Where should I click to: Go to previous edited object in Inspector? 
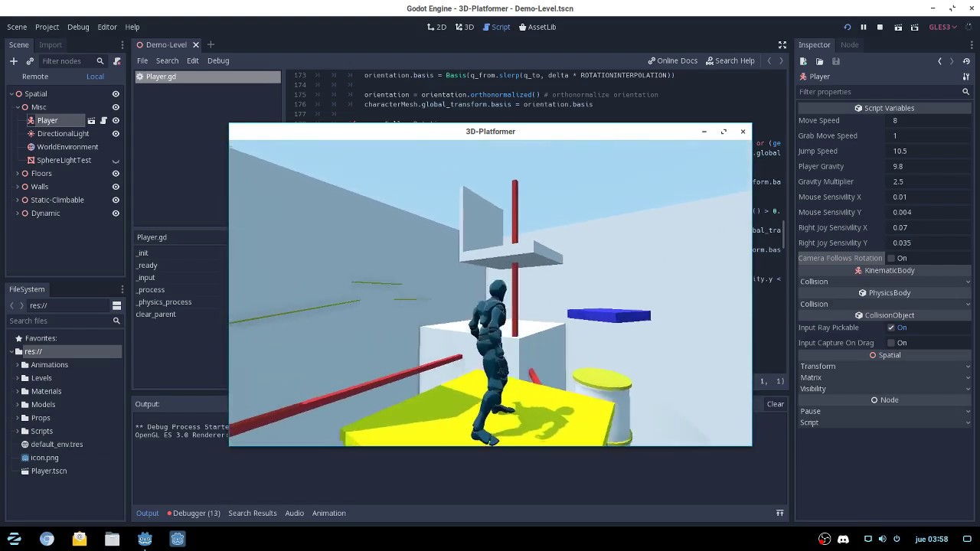click(939, 61)
